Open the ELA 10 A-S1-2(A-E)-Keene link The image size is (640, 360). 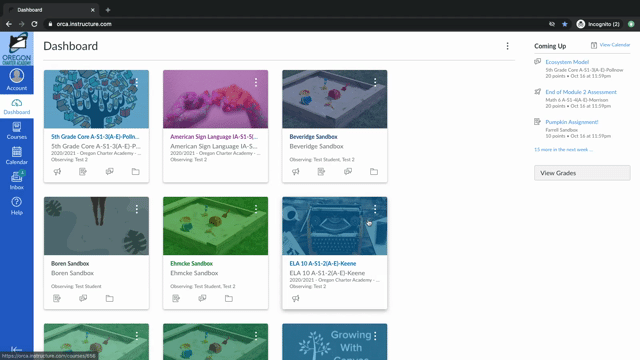coord(322,264)
